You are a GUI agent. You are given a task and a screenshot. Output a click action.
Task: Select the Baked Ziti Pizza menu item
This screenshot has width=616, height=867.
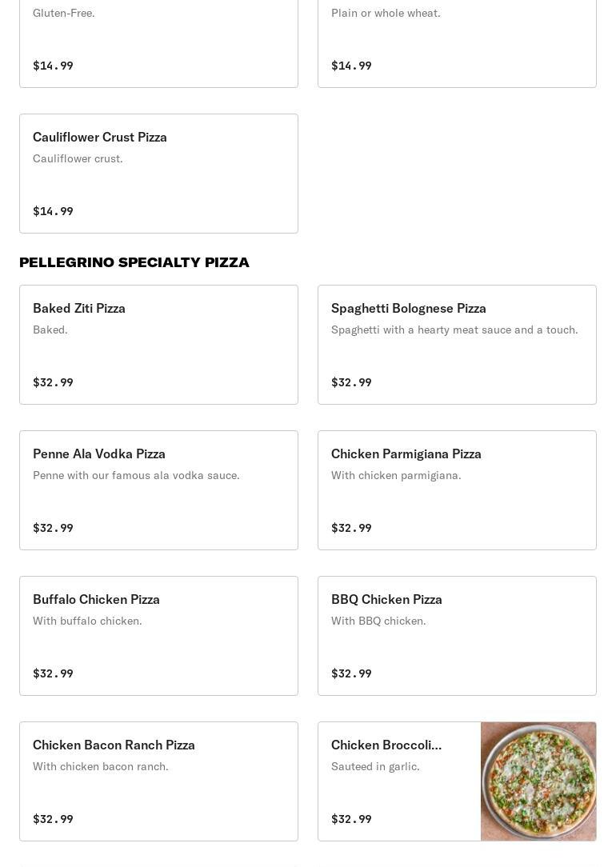[x=158, y=345]
